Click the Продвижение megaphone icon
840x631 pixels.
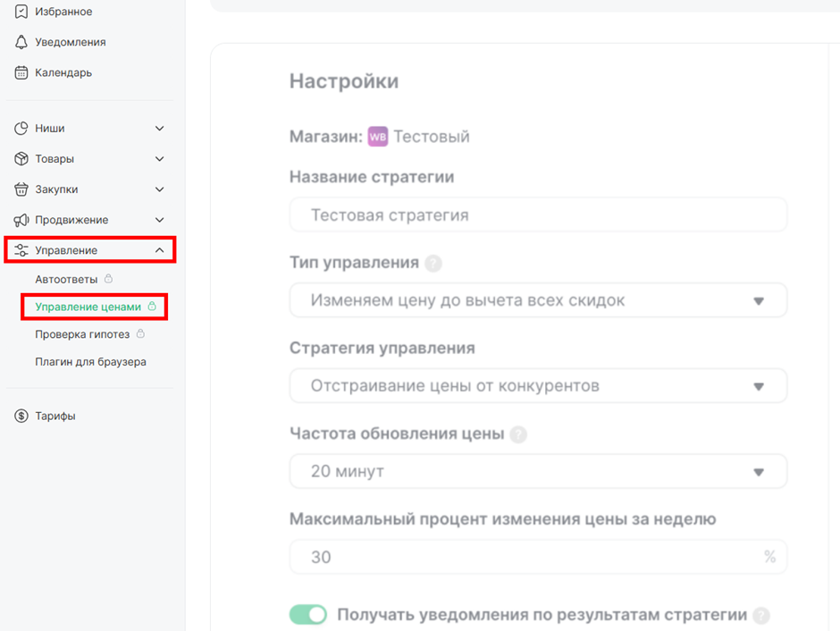tap(21, 220)
